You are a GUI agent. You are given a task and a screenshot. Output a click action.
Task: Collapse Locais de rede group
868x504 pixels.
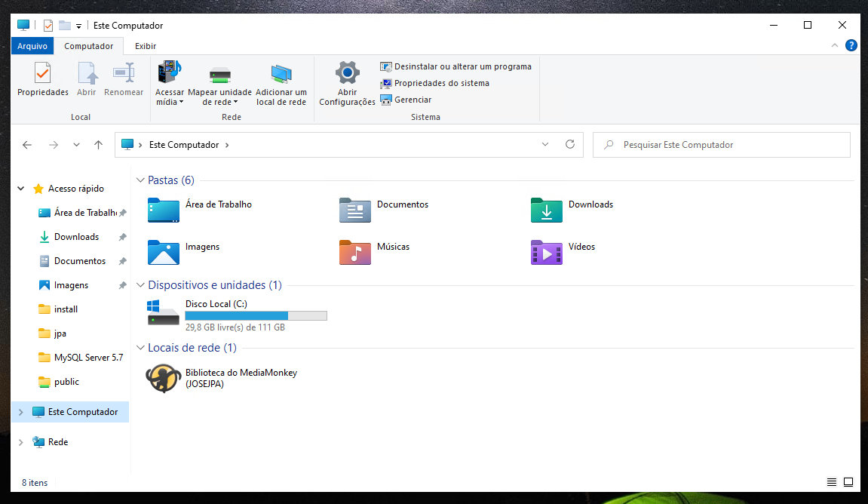[140, 348]
